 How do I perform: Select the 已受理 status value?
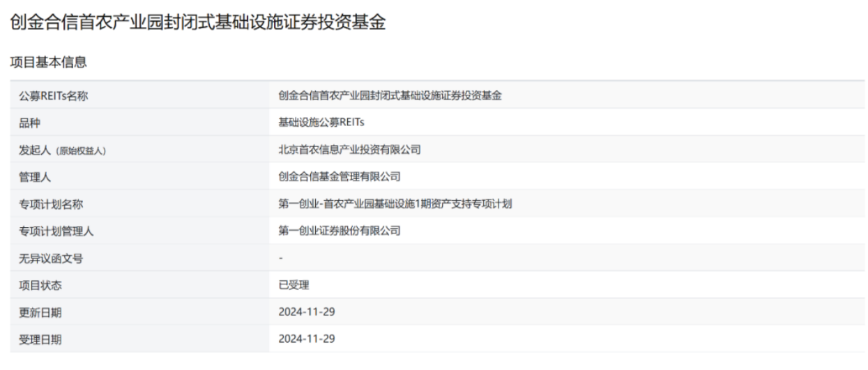(x=294, y=286)
